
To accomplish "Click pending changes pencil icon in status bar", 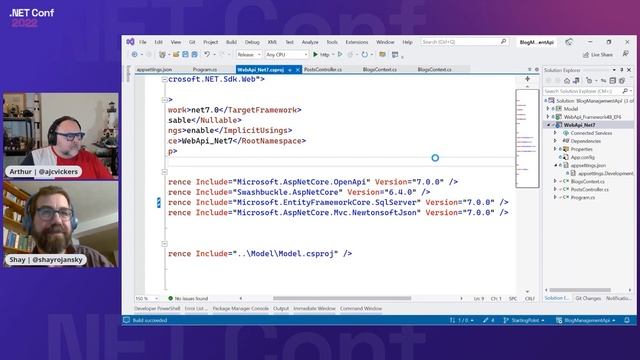I will (485, 320).
